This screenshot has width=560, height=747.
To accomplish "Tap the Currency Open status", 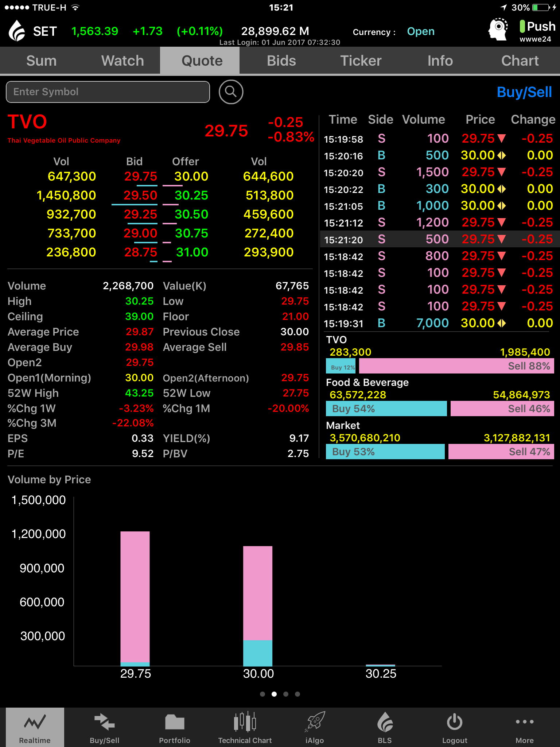I will (x=421, y=31).
